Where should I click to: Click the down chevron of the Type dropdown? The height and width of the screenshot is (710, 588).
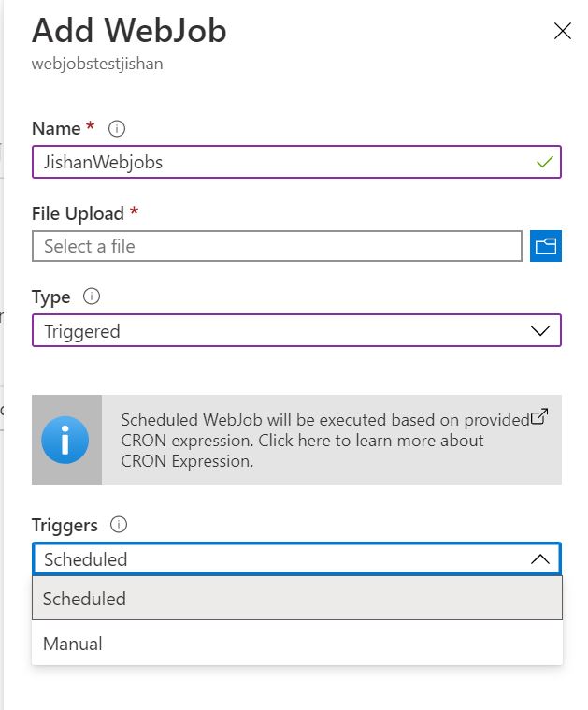click(540, 331)
